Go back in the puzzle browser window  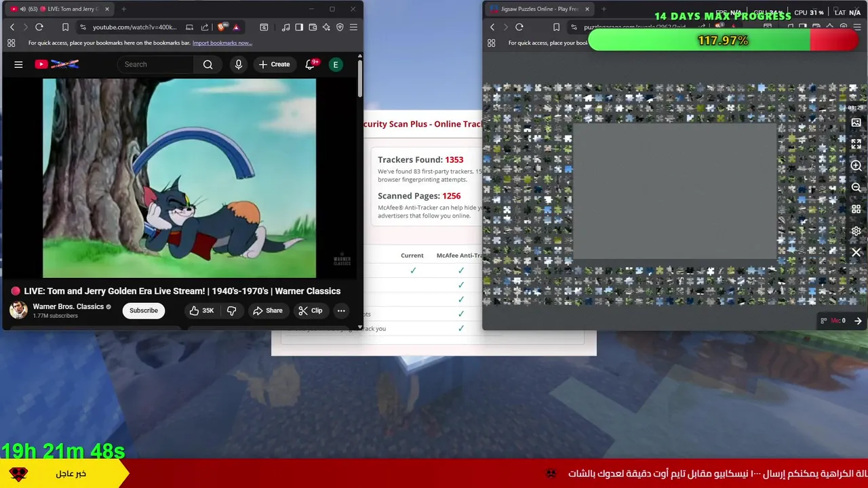pos(492,27)
